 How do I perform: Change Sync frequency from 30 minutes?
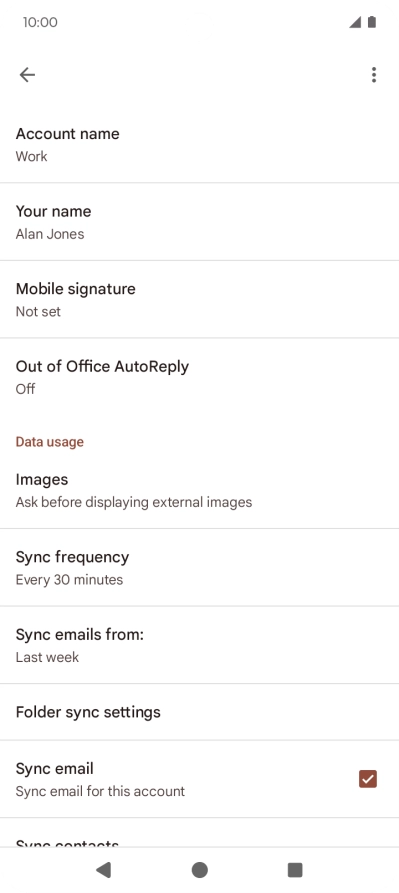[199, 568]
